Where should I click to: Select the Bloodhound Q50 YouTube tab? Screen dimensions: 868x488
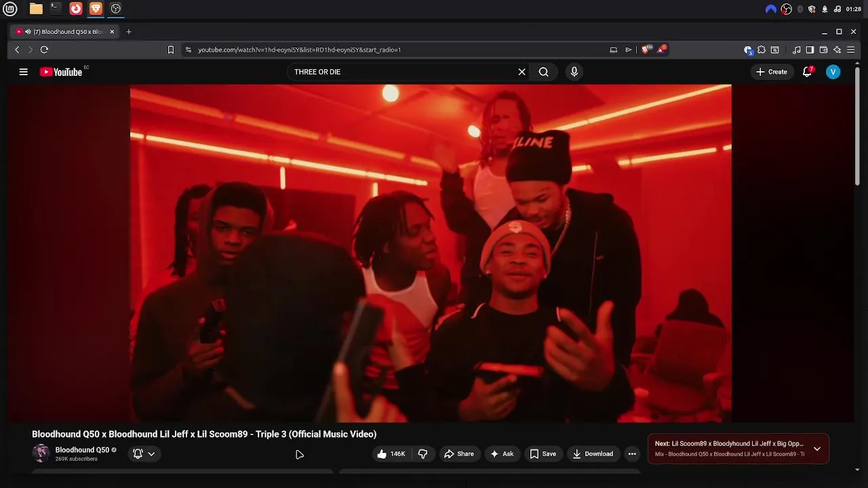(x=66, y=32)
